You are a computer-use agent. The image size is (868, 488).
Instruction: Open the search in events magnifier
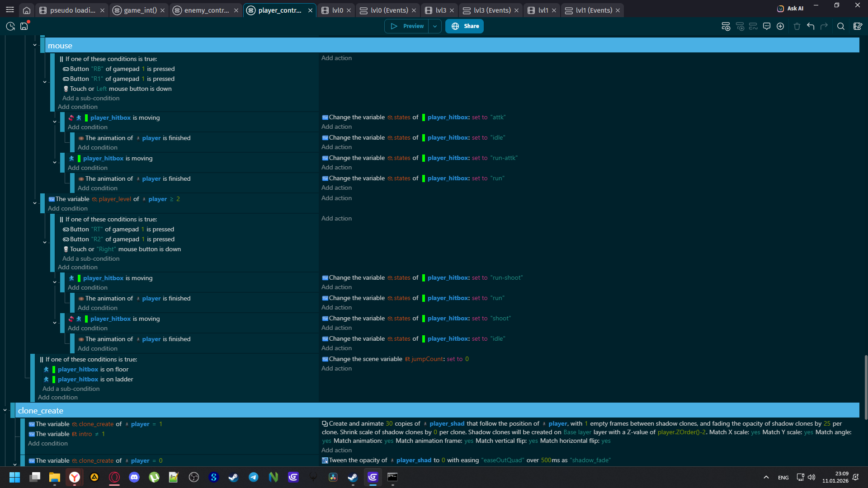click(841, 26)
